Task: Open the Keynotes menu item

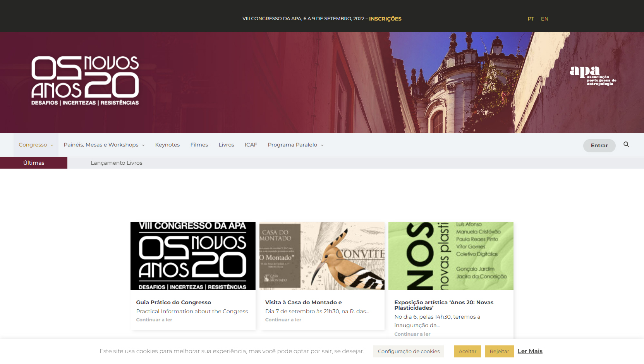Action: (x=167, y=145)
